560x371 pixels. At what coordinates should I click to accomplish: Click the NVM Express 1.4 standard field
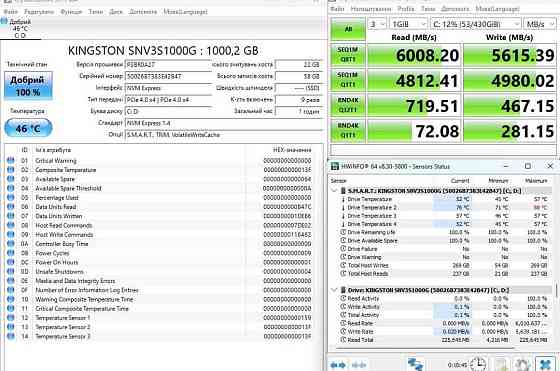point(224,123)
